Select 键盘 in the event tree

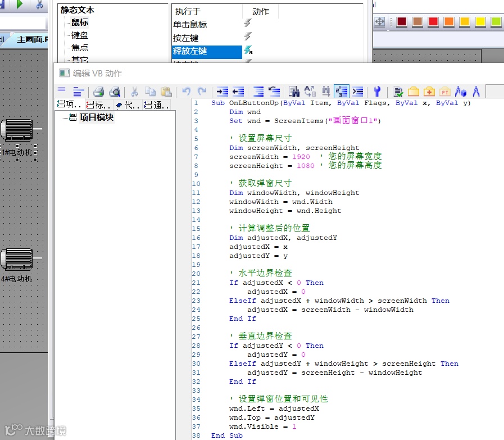(80, 35)
